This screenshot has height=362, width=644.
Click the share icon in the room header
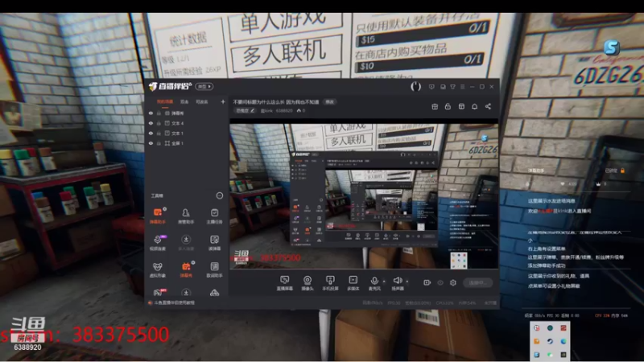488,106
